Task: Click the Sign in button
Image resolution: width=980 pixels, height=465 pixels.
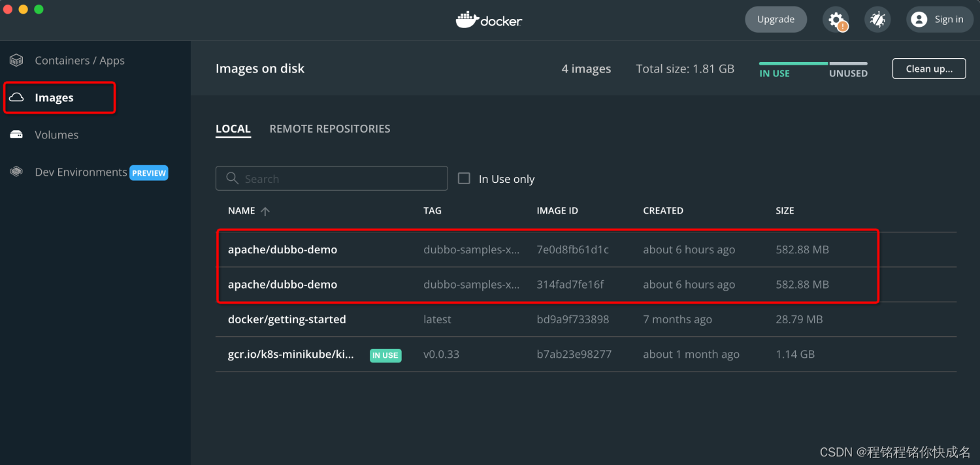Action: tap(939, 20)
